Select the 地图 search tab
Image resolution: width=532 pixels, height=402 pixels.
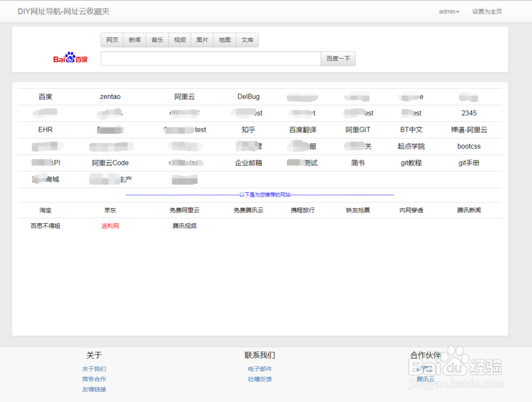225,40
